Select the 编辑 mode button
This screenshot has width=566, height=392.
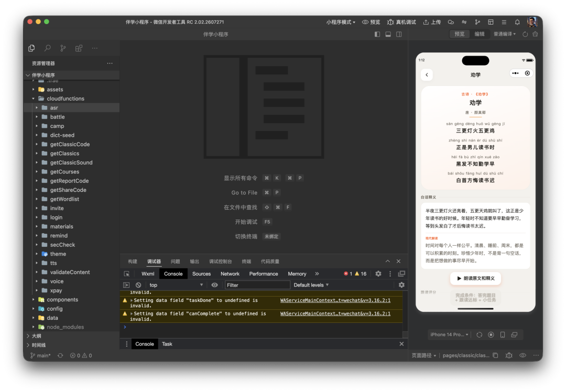pos(480,34)
